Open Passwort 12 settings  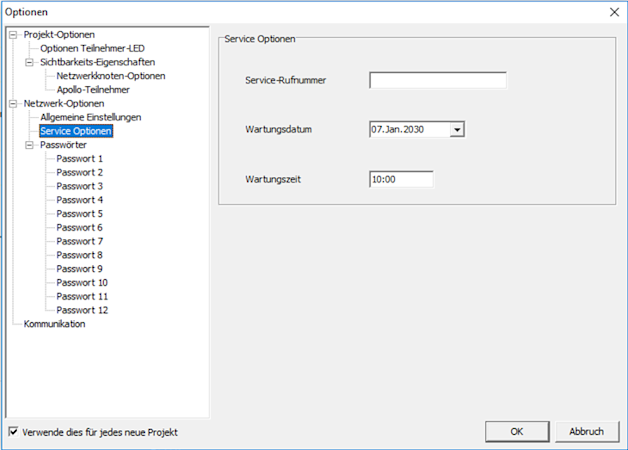(x=82, y=310)
